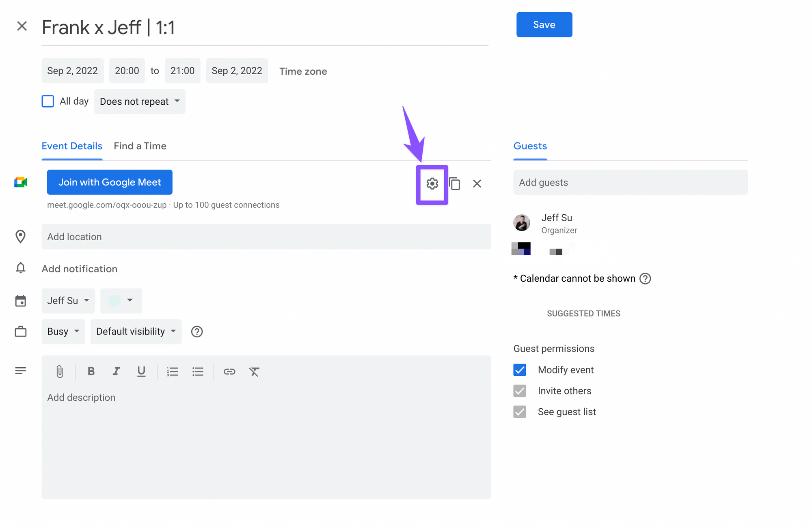
Task: Remove formatting from description text
Action: pos(254,371)
